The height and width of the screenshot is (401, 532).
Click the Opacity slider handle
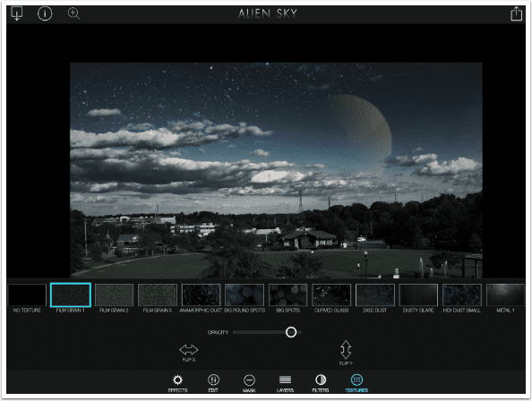tap(291, 332)
